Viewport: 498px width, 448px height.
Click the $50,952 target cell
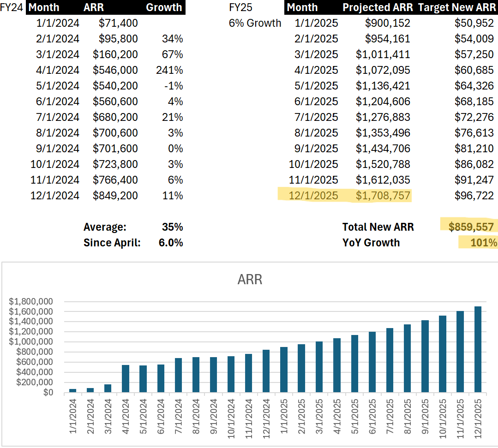(474, 23)
